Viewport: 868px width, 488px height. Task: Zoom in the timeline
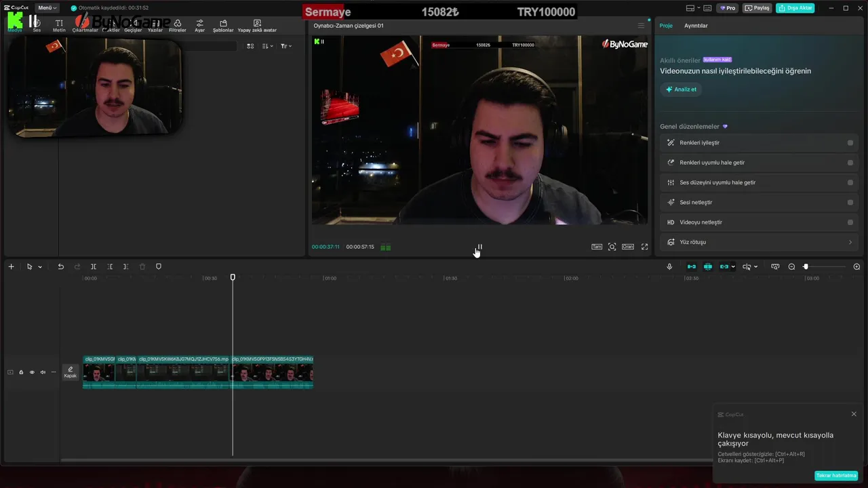pos(856,266)
